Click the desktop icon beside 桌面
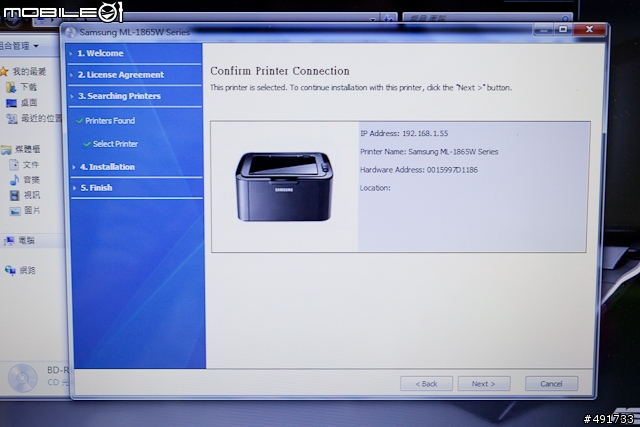This screenshot has height=427, width=640. [x=11, y=103]
